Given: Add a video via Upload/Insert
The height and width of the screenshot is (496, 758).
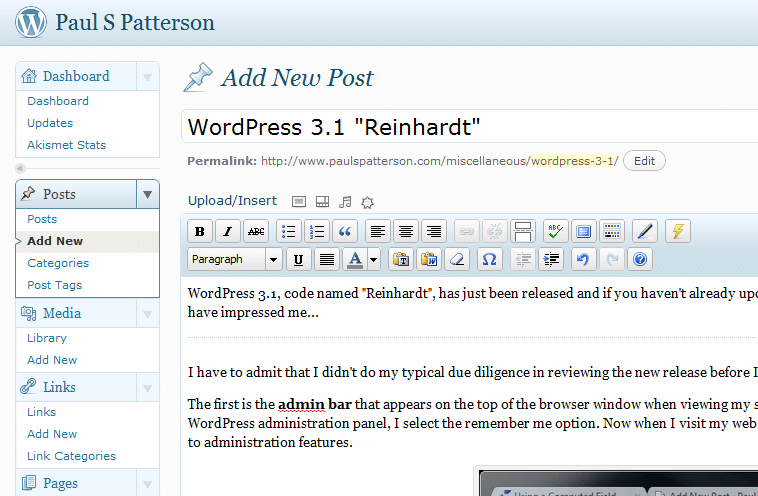Looking at the screenshot, I should point(322,202).
